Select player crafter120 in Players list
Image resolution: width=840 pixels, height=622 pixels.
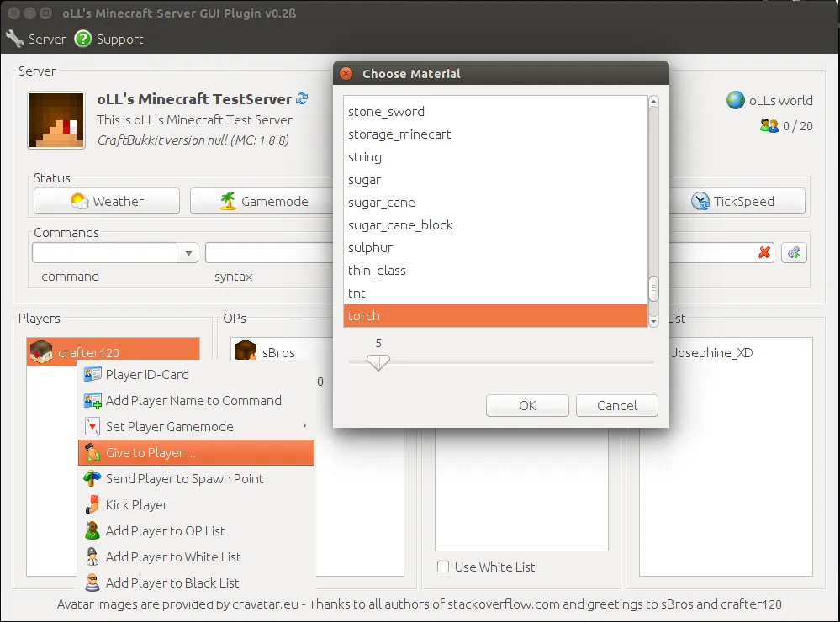(113, 352)
